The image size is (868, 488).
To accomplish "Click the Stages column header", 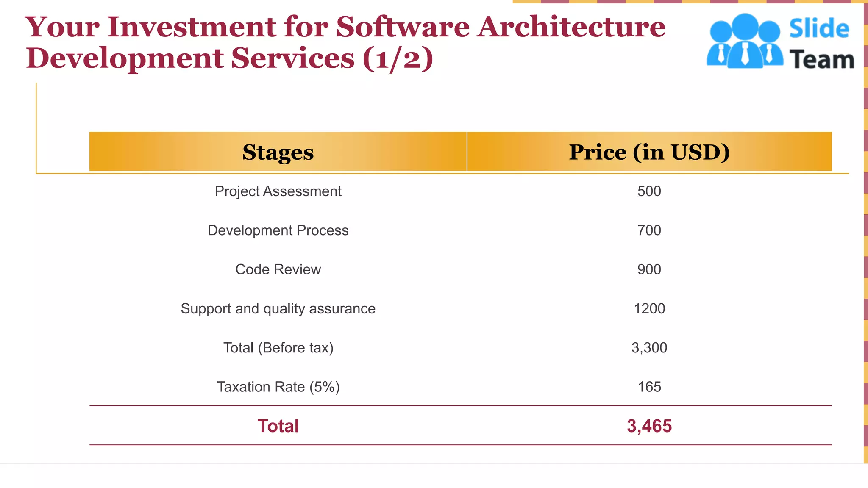I will pyautogui.click(x=278, y=152).
